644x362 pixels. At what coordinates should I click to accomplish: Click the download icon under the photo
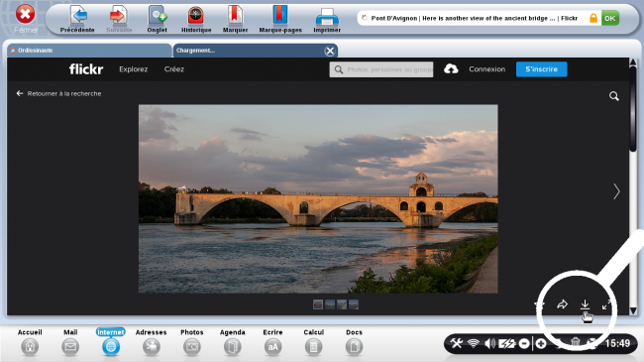[585, 304]
